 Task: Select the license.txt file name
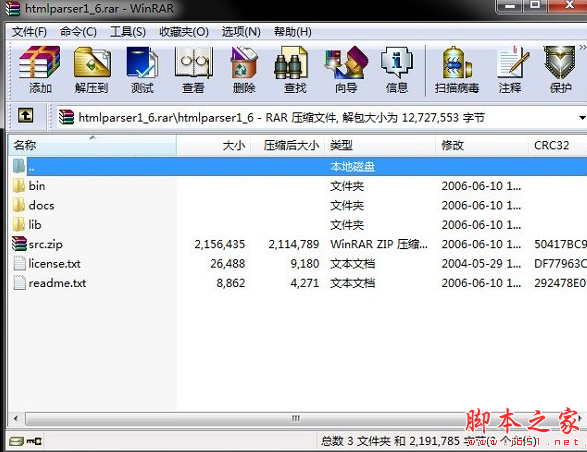tap(54, 264)
